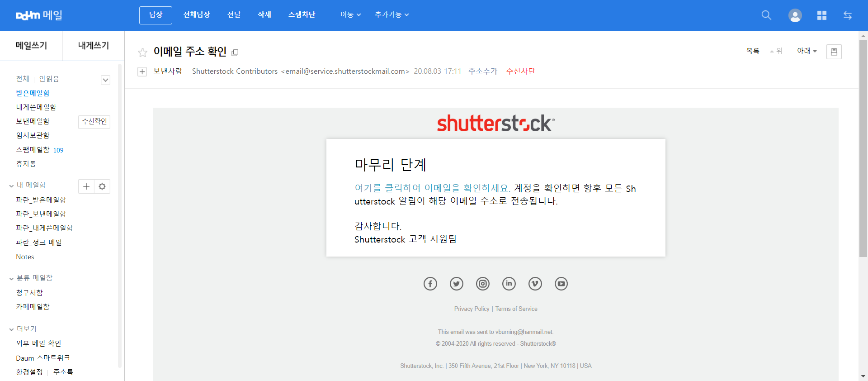
Task: Open Shutterstock Facebook icon
Action: [430, 284]
